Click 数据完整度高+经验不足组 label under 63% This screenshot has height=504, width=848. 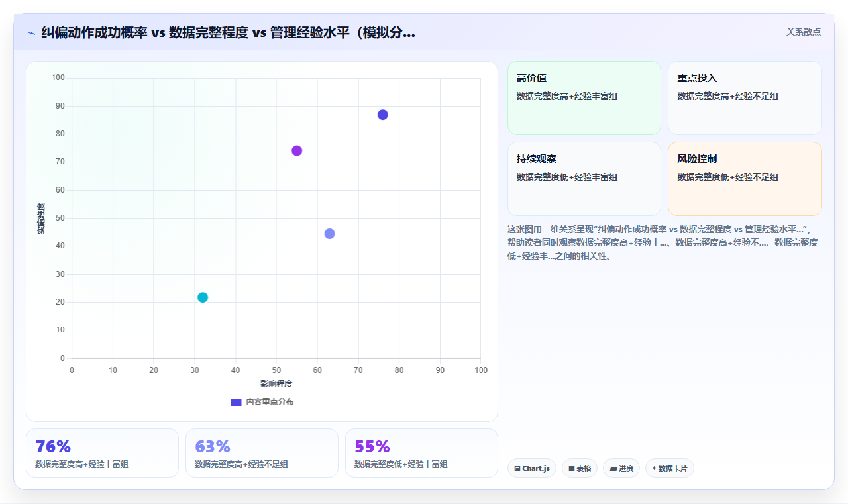point(241,464)
